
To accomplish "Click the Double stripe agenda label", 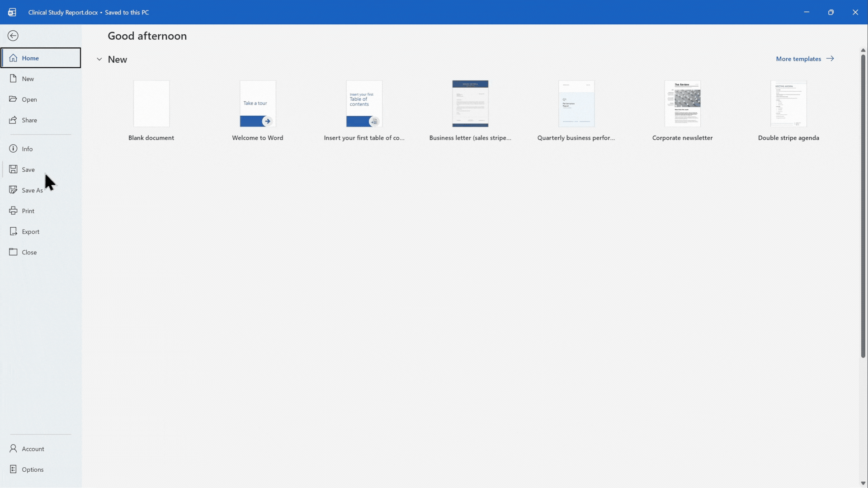I will 788,138.
